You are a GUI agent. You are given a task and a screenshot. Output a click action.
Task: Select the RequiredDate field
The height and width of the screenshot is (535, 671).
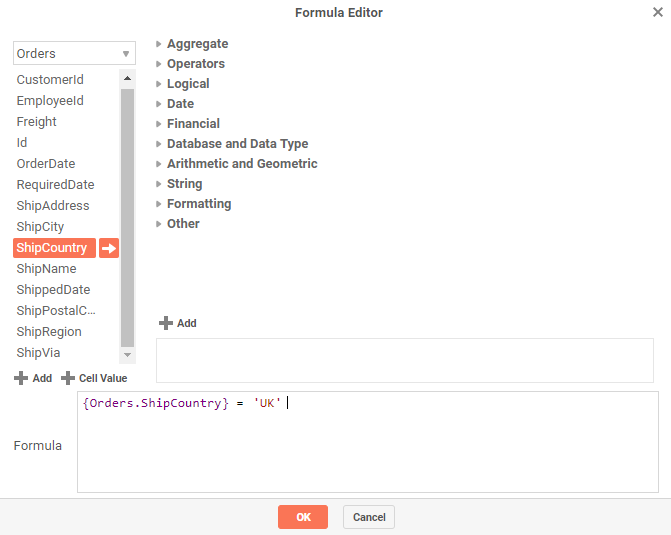(x=55, y=184)
